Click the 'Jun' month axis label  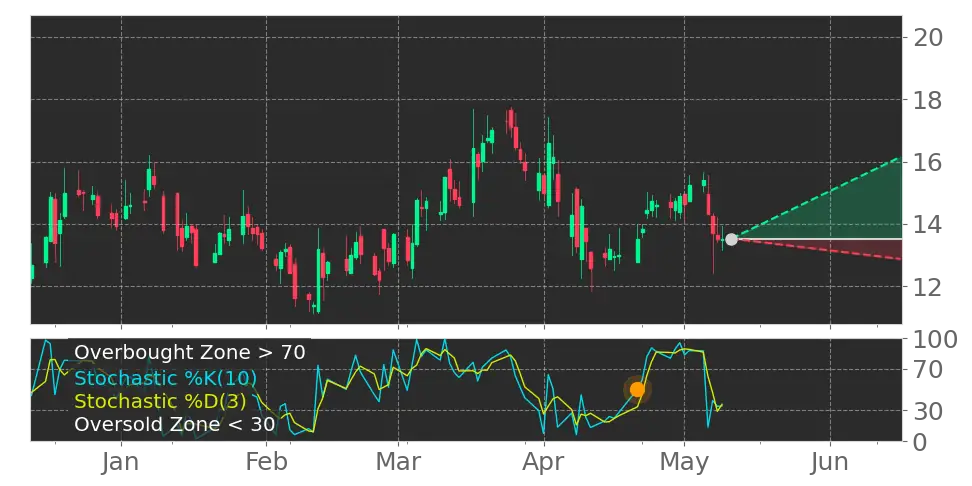pos(829,462)
